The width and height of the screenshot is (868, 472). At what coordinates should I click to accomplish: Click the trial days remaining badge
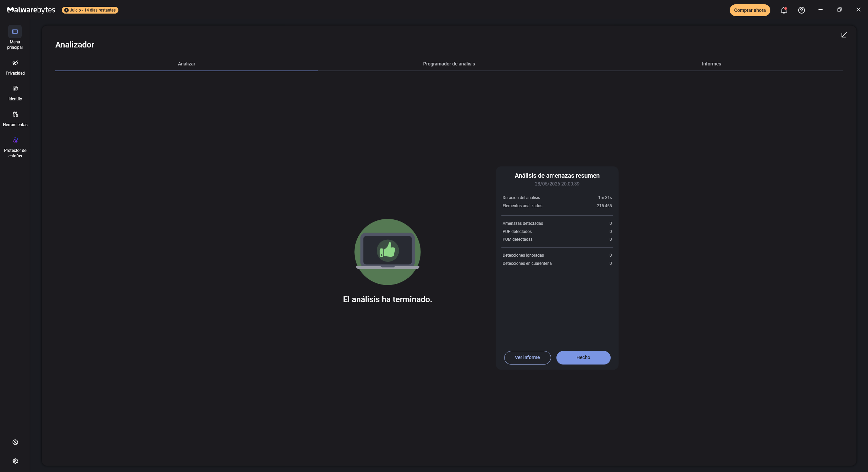click(90, 10)
